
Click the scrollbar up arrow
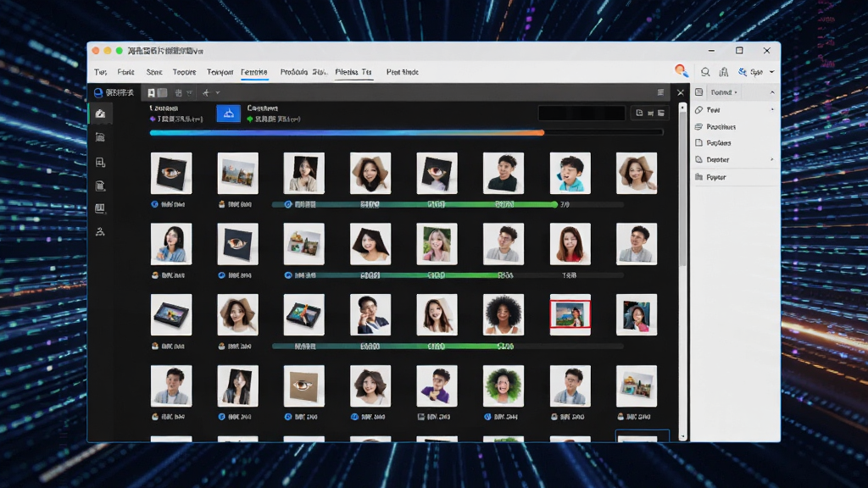coord(682,107)
